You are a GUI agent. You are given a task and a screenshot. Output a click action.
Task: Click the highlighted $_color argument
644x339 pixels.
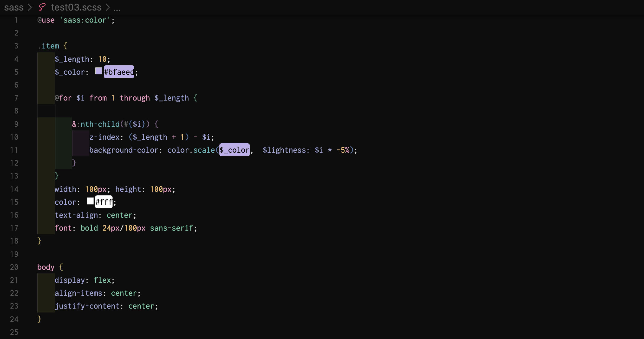234,150
